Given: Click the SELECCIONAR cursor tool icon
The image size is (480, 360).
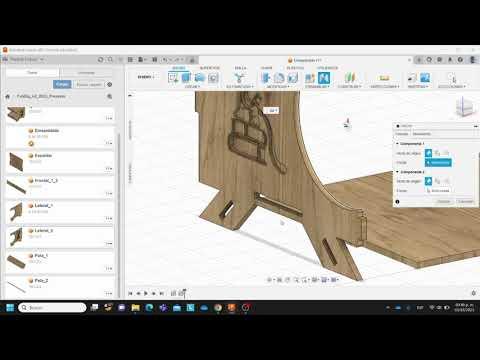Looking at the screenshot, I should (x=452, y=78).
